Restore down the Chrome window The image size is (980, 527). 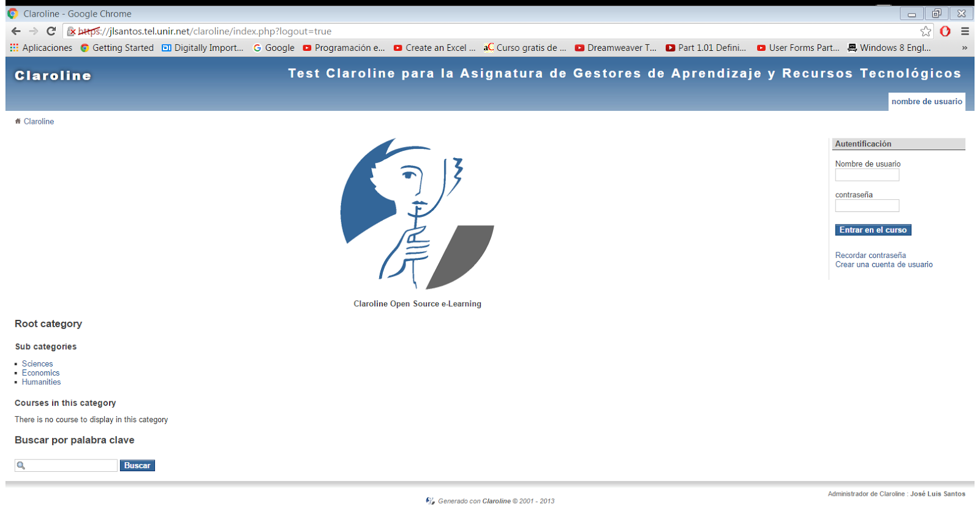(x=937, y=13)
